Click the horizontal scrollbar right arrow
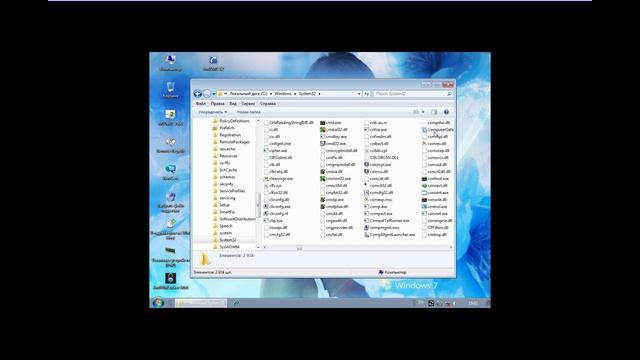Image resolution: width=640 pixels, height=360 pixels. click(451, 247)
